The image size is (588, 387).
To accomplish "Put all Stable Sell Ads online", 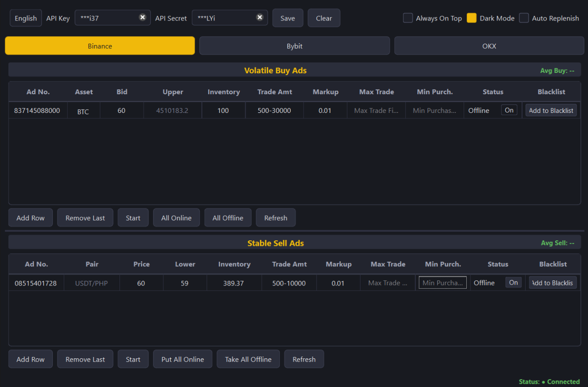I will tap(182, 359).
